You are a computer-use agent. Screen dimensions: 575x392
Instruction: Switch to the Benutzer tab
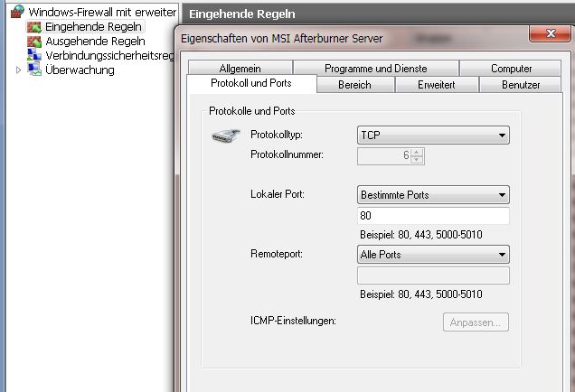(521, 85)
